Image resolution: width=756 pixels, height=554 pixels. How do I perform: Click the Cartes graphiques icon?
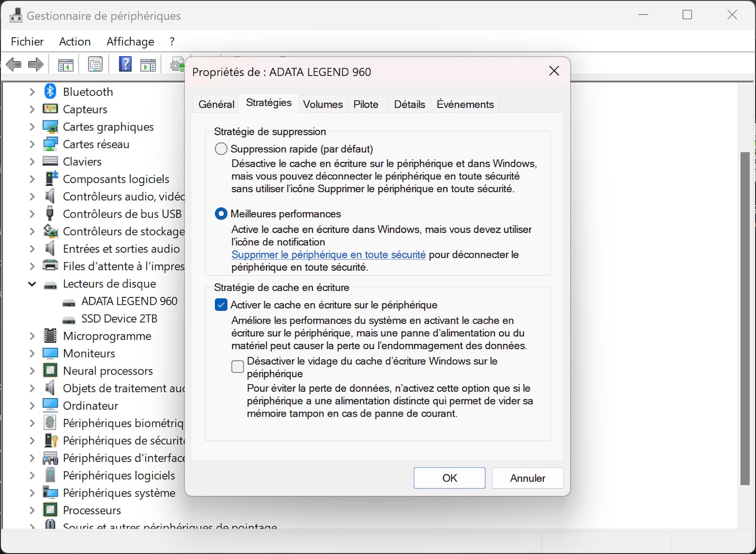50,126
